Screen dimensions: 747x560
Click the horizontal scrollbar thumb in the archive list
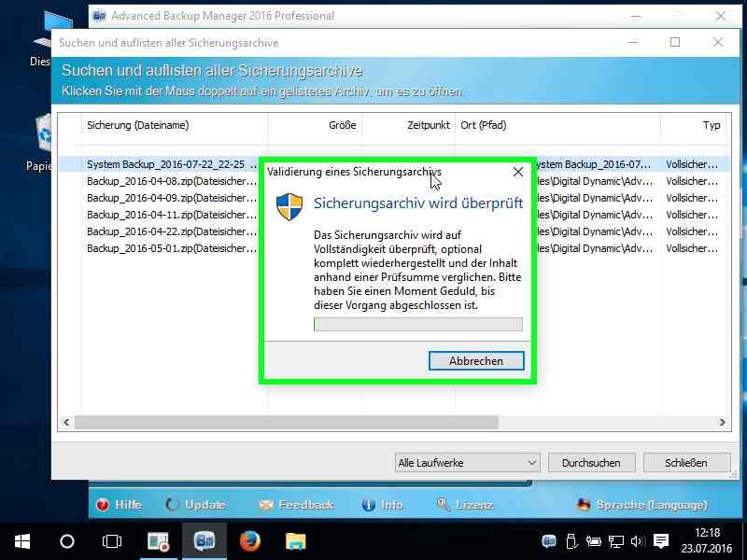click(287, 423)
